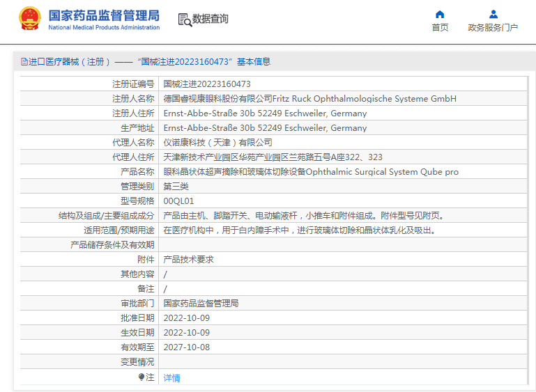Click the 首页 home icon
This screenshot has height=392, width=536.
click(440, 15)
